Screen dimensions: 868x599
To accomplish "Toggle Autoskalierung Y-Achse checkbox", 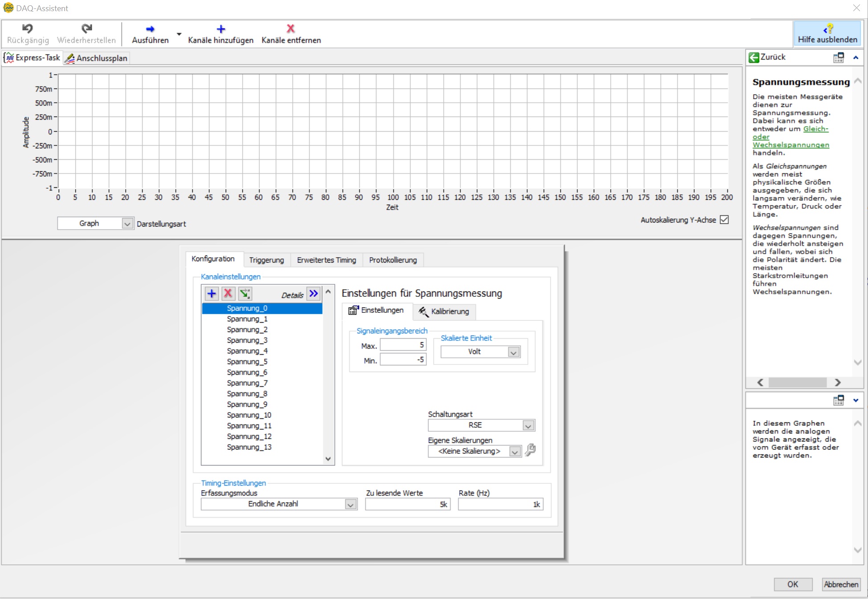I will [x=725, y=220].
